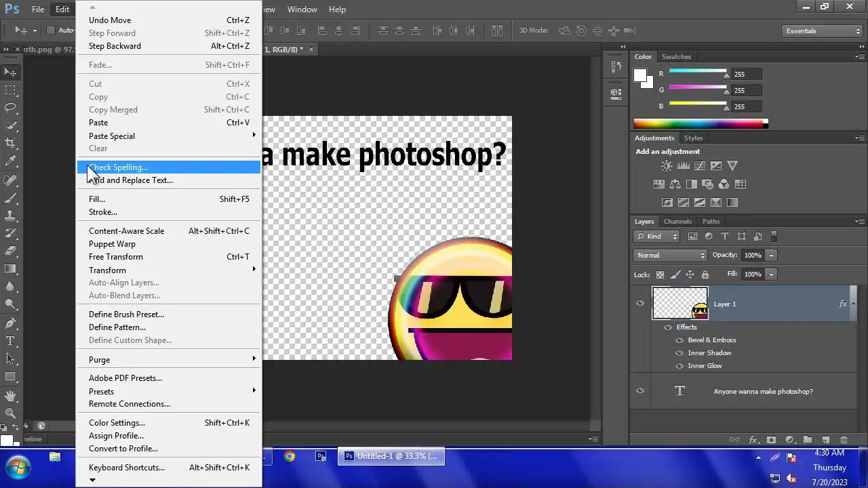This screenshot has width=868, height=488.
Task: Select the Eraser tool
Action: 10,251
